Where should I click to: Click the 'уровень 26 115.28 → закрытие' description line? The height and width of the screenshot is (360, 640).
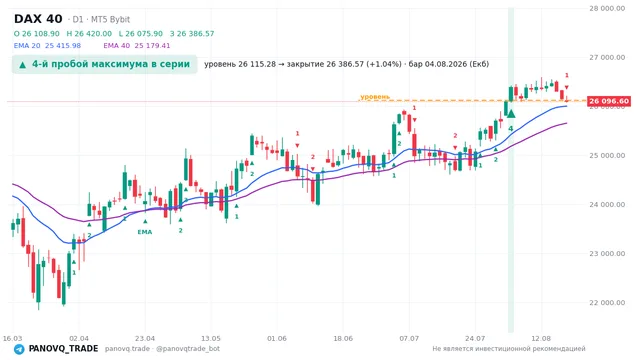pos(347,64)
